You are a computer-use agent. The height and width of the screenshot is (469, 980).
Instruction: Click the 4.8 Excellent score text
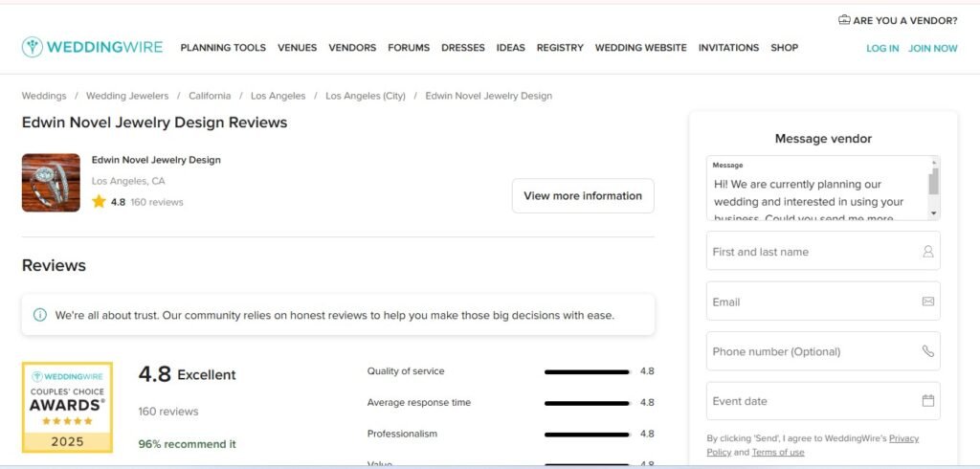point(187,374)
